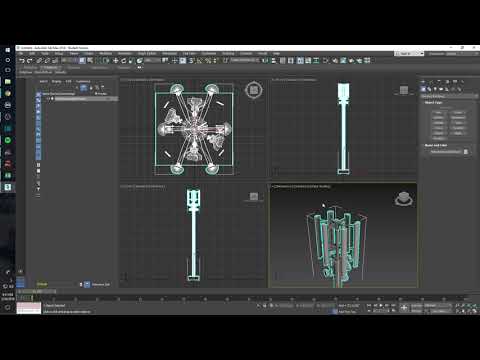Open Named Selection Sets dropdown
This screenshot has width=480, height=360.
[245, 60]
